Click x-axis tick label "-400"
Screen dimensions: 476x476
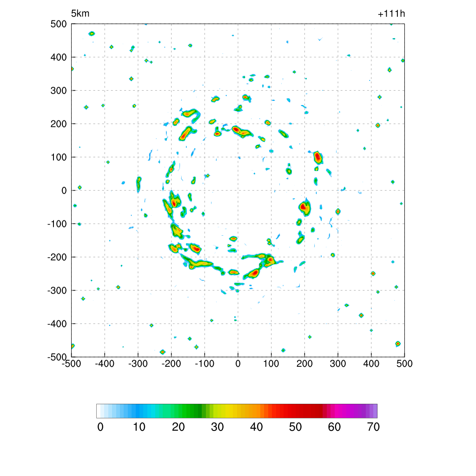[105, 364]
